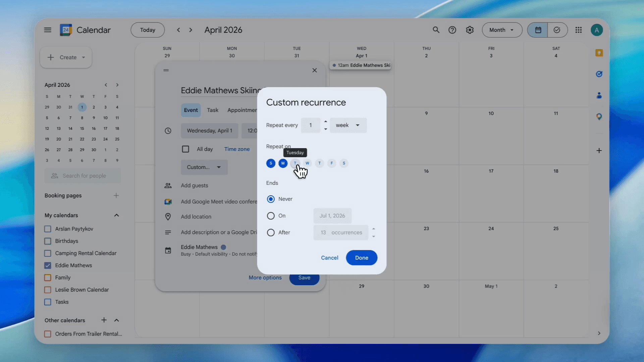Screen dimensions: 644x362
Task: Go to previous month in toolbar
Action: [178, 30]
